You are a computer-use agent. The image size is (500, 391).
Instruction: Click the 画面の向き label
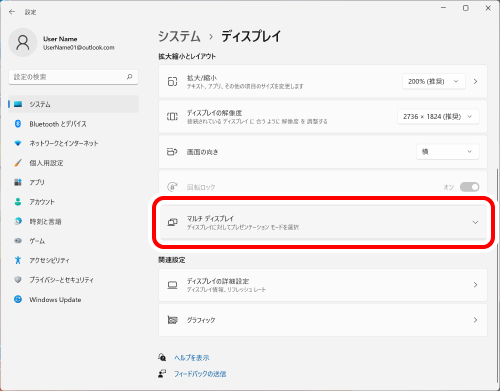point(202,152)
